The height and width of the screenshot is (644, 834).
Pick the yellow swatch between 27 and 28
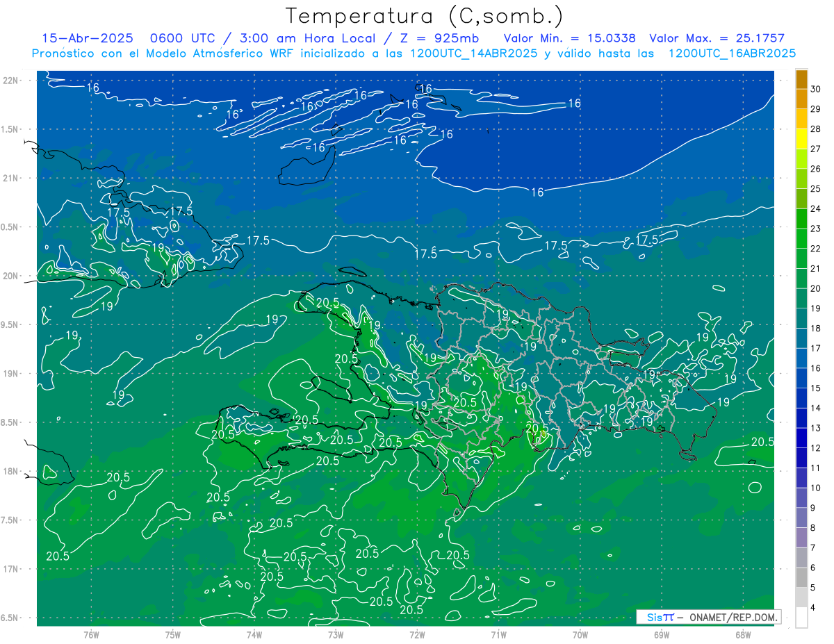801,139
